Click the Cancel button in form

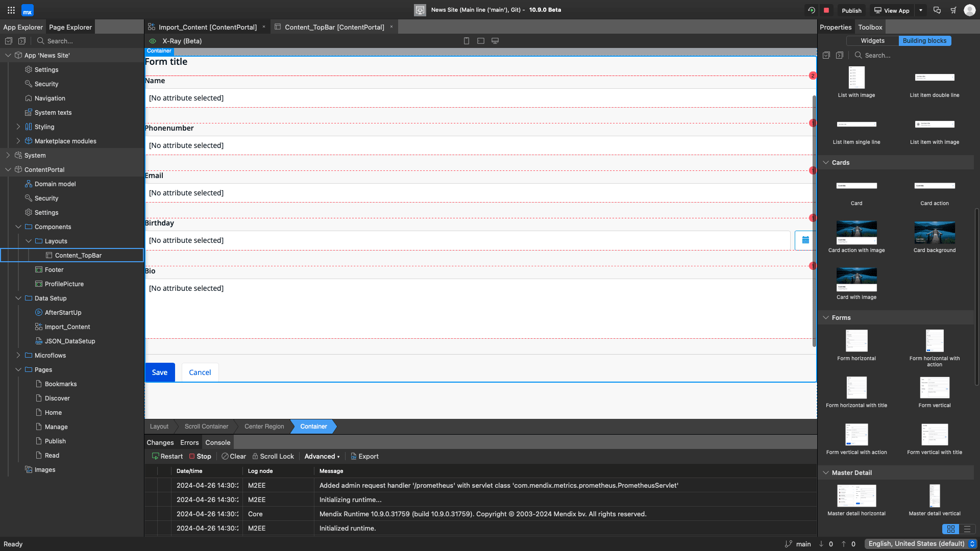(x=200, y=372)
